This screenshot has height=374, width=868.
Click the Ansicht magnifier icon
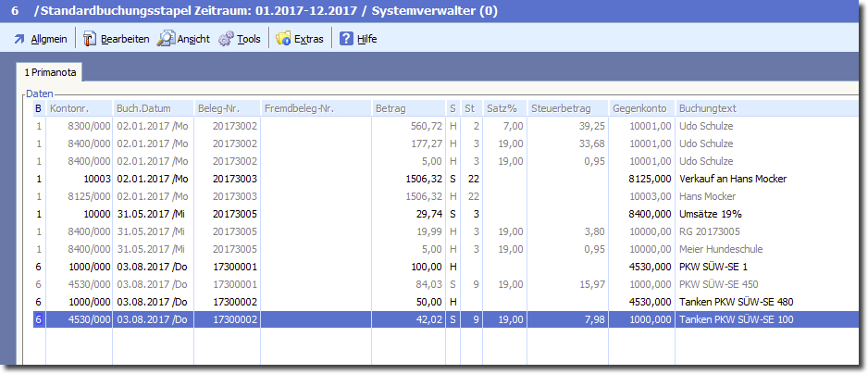[166, 39]
